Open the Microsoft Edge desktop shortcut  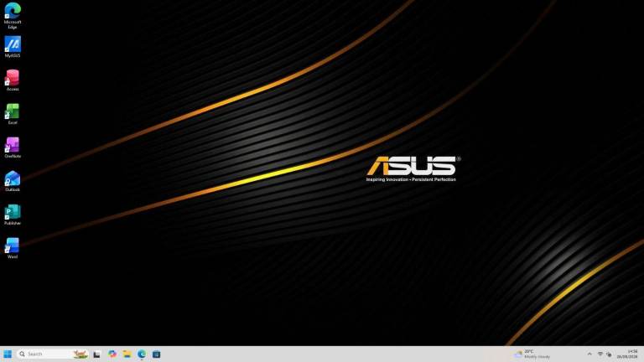coord(13,16)
